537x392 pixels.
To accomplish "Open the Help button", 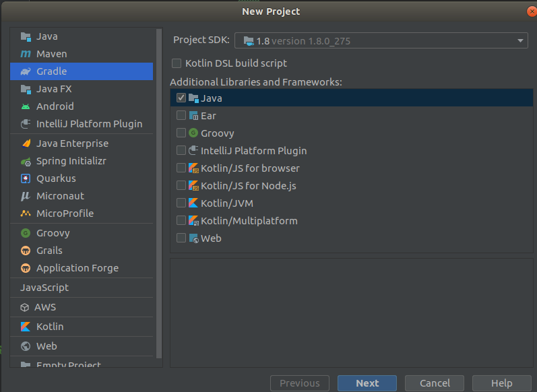I will (501, 383).
